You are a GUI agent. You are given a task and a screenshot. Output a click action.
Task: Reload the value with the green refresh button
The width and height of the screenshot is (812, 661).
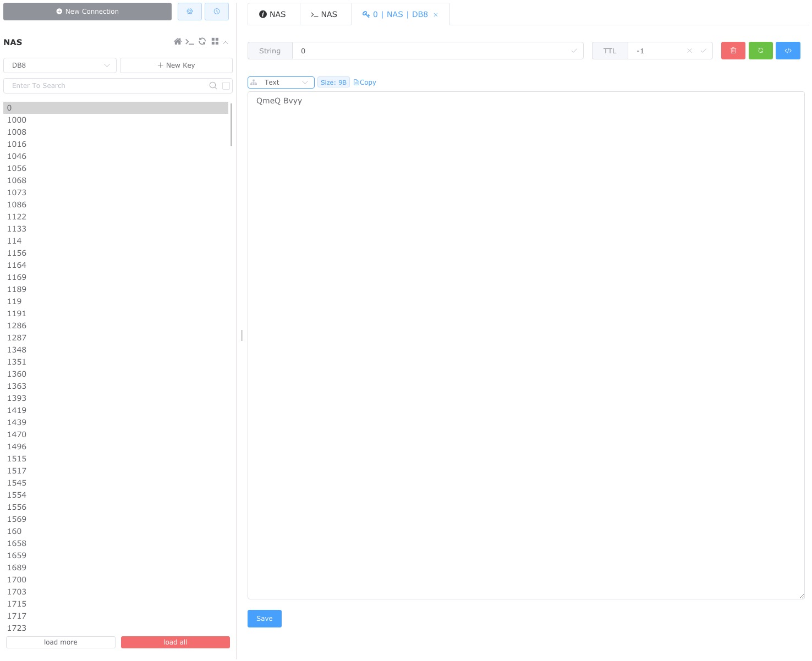[x=760, y=50]
